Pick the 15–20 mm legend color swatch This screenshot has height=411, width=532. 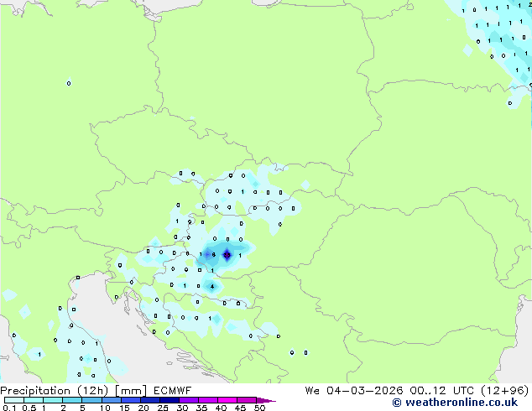point(130,400)
